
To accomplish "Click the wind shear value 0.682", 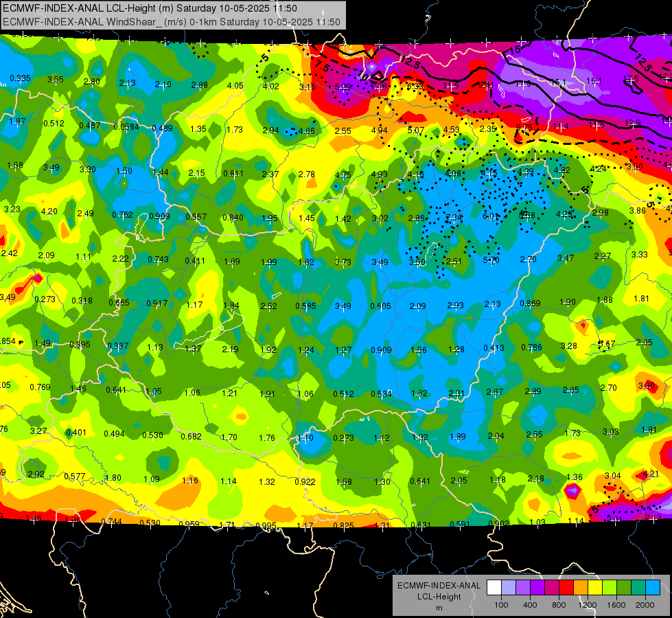I will coord(191,437).
